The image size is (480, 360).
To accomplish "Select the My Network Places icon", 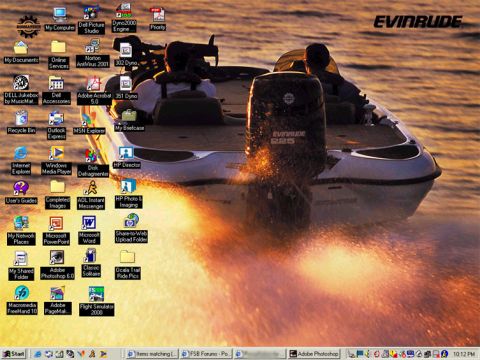I will pyautogui.click(x=21, y=231).
